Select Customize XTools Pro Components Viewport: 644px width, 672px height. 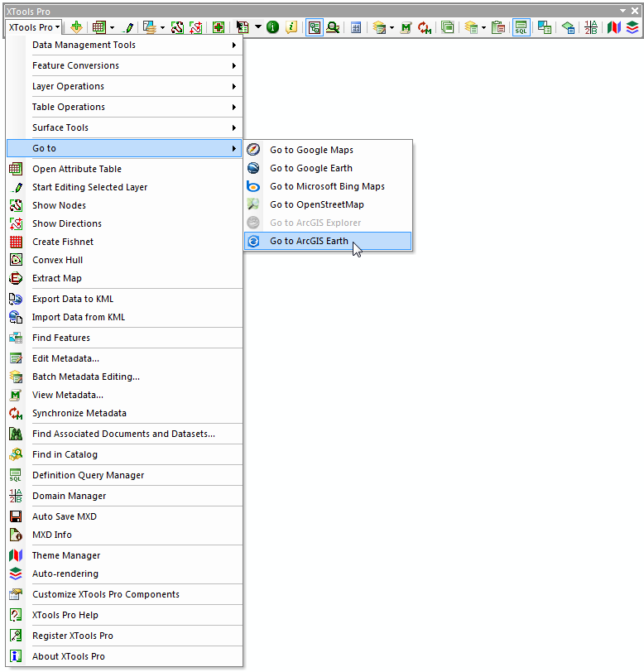click(124, 594)
